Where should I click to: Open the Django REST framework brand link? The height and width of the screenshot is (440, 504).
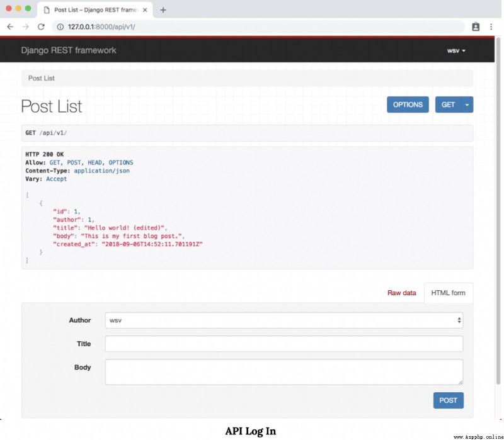69,50
